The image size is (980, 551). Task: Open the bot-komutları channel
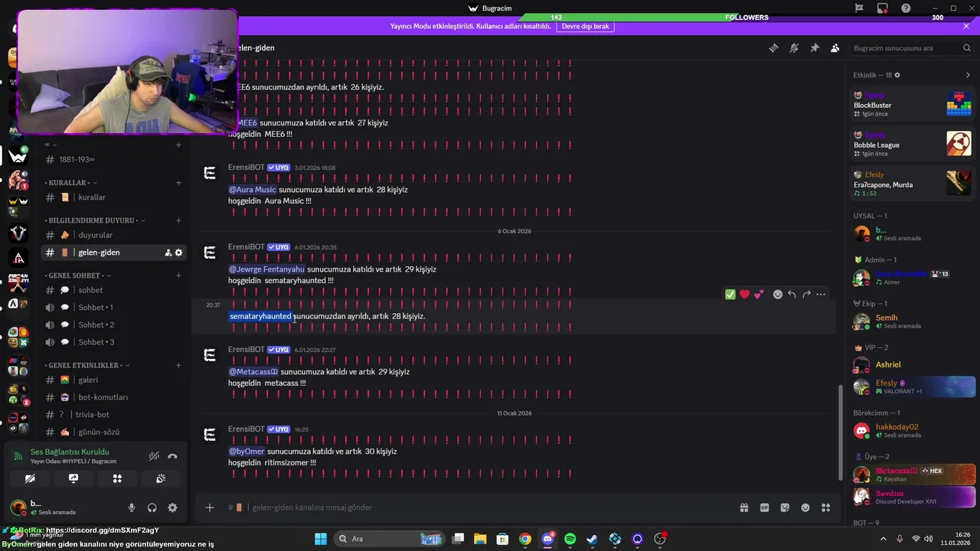click(x=113, y=397)
